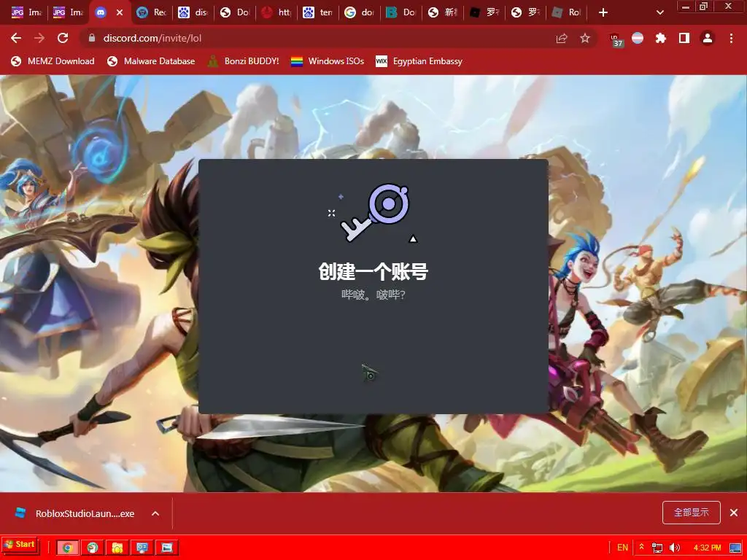747x560 pixels.
Task: Click the last window taskbar icon
Action: 167,548
